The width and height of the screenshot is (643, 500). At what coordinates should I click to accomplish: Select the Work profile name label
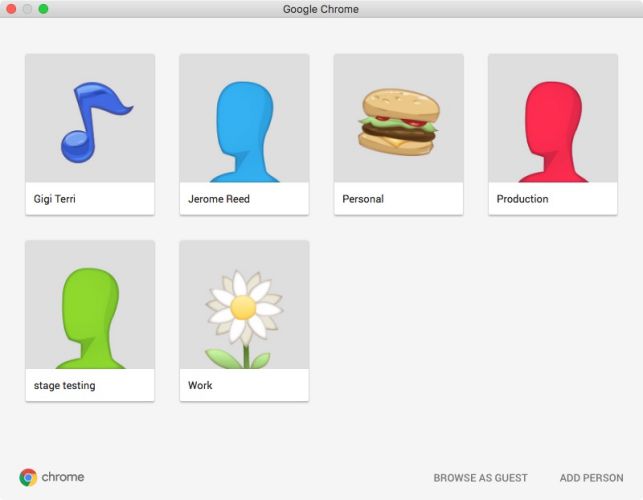coord(200,385)
